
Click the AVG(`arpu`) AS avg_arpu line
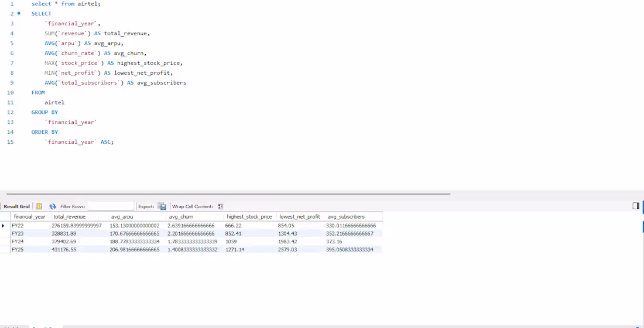[x=84, y=43]
